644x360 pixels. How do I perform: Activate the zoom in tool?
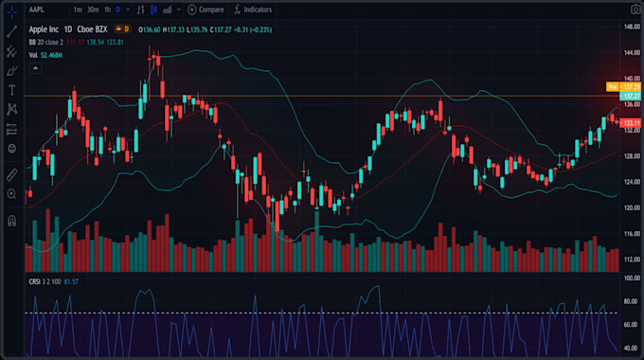12,194
